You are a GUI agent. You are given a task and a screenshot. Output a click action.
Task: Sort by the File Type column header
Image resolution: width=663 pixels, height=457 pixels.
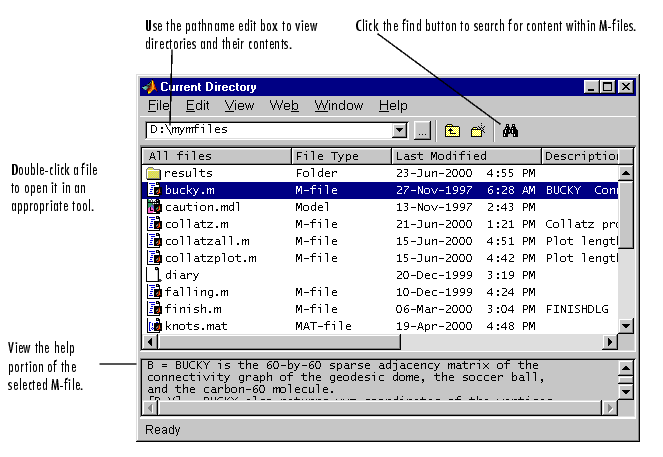click(x=340, y=156)
